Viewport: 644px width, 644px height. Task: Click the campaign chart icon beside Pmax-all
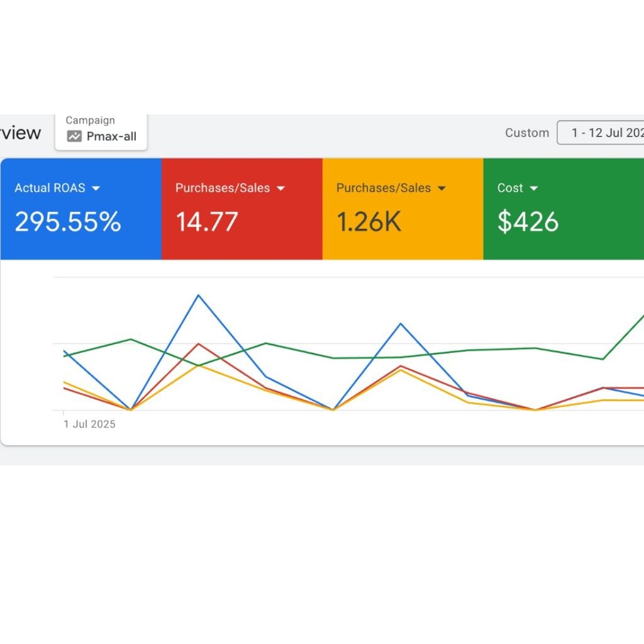tap(74, 136)
